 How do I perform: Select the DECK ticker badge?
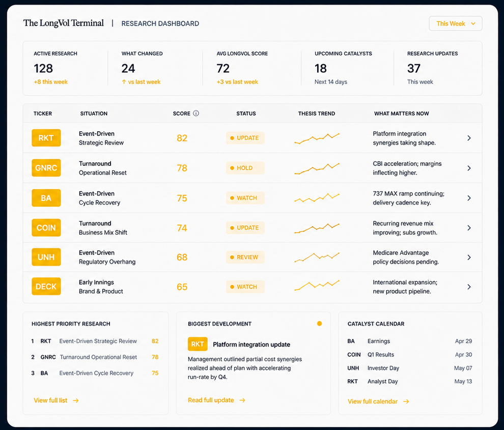(x=46, y=286)
